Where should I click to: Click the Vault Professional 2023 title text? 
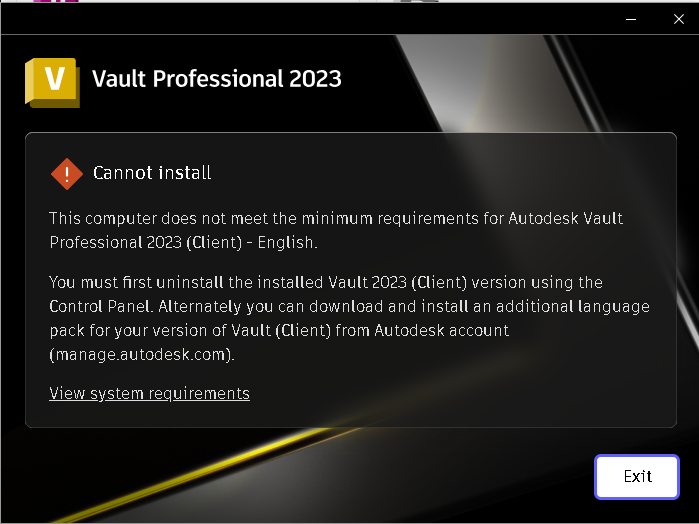[x=217, y=78]
